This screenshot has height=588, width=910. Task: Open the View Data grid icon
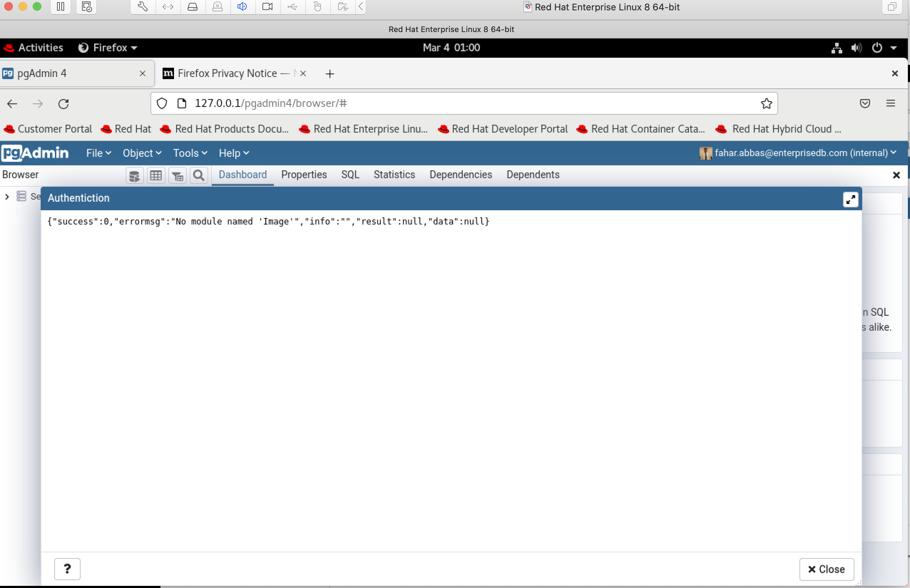pos(156,175)
